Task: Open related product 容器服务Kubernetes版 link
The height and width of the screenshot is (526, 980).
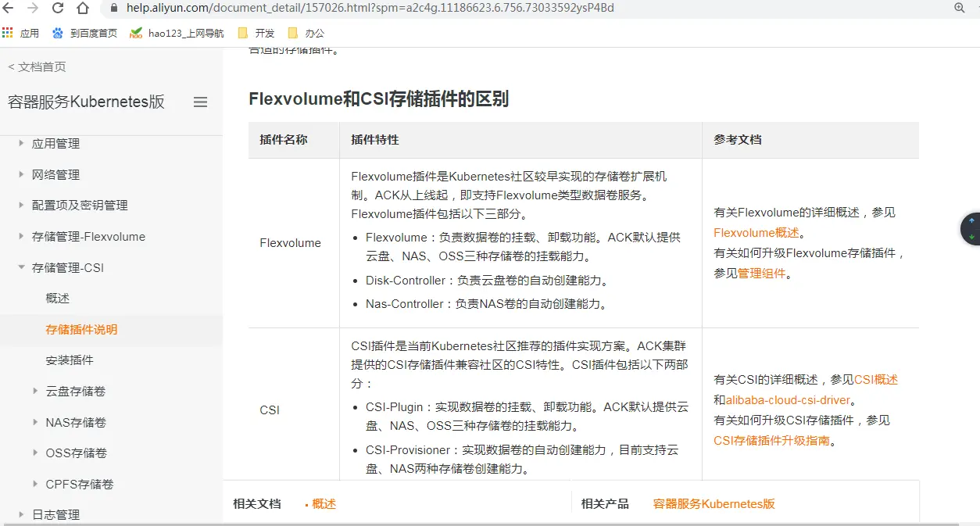Action: 714,504
